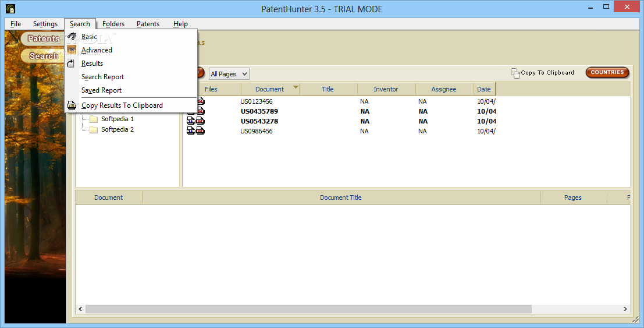Image resolution: width=644 pixels, height=328 pixels.
Task: Select document US0435789
Action: (x=259, y=111)
